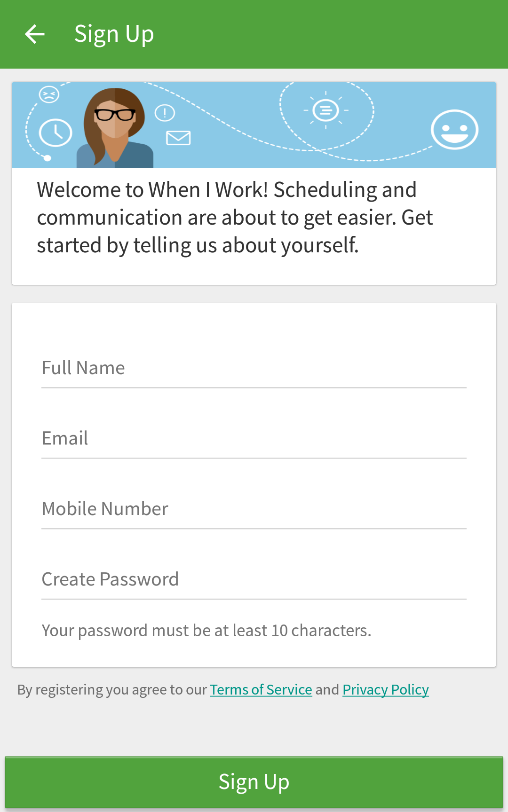Click the Sign Up title in the header
508x812 pixels.
coord(114,33)
